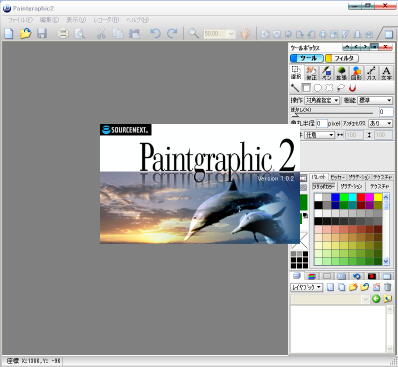The image size is (398, 367).
Task: Open a file with the folder icon
Action: pos(25,33)
